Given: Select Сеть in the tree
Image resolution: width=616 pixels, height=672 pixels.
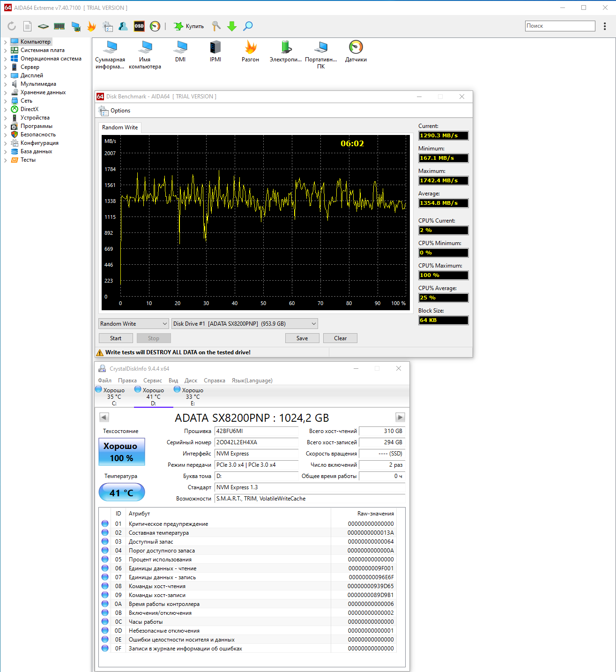Looking at the screenshot, I should (26, 101).
